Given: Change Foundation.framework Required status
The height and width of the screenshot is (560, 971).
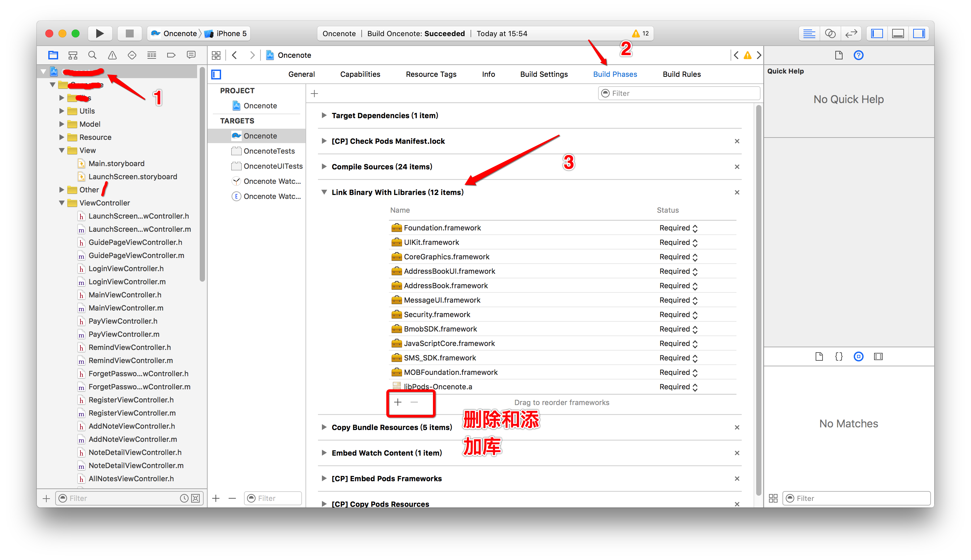Looking at the screenshot, I should [678, 228].
